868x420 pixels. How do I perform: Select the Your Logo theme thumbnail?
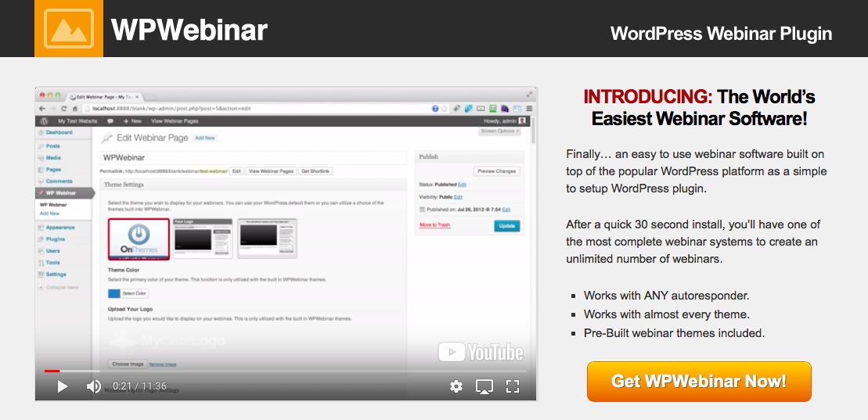(203, 239)
